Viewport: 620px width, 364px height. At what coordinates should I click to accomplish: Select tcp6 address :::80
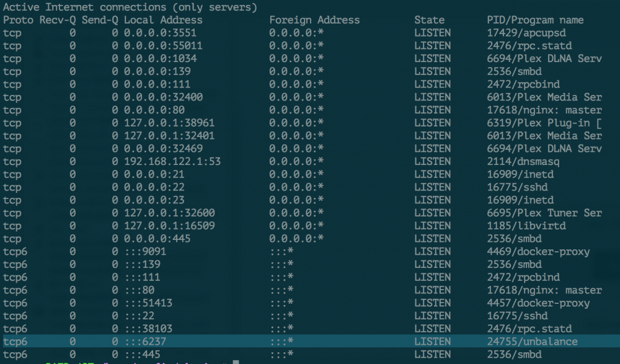click(x=139, y=290)
